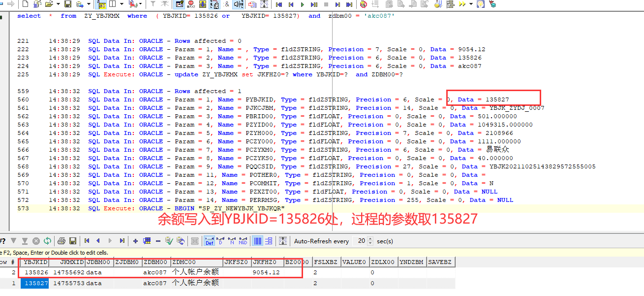Click the plus icon to insert a row
Screen dimensions: 644x296
[135, 241]
